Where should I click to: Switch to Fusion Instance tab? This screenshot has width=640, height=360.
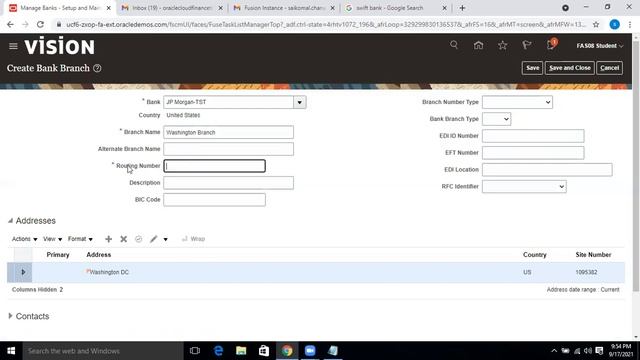(284, 8)
